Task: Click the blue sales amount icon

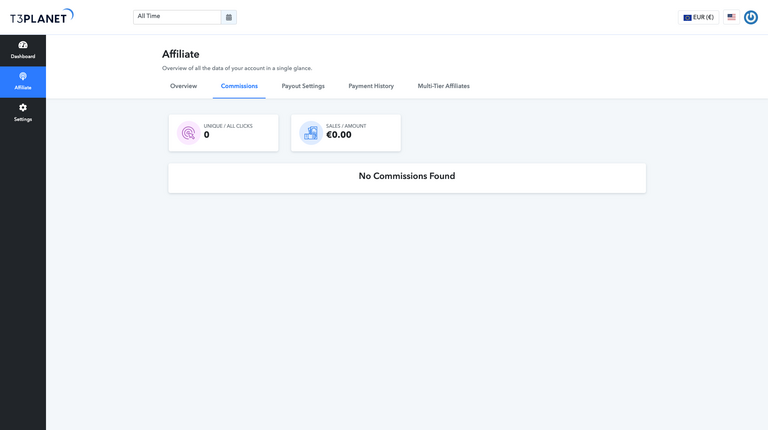Action: click(x=310, y=133)
